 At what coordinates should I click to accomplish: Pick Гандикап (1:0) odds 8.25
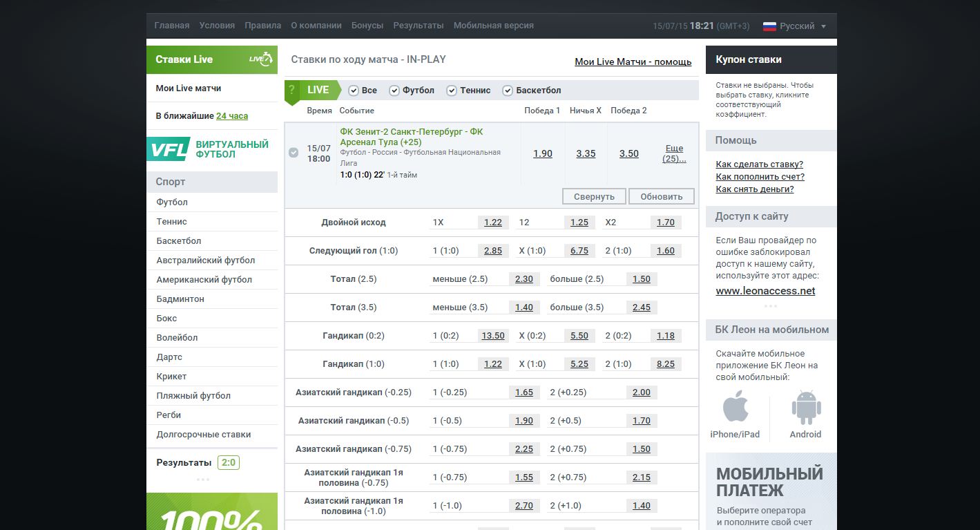coord(666,364)
